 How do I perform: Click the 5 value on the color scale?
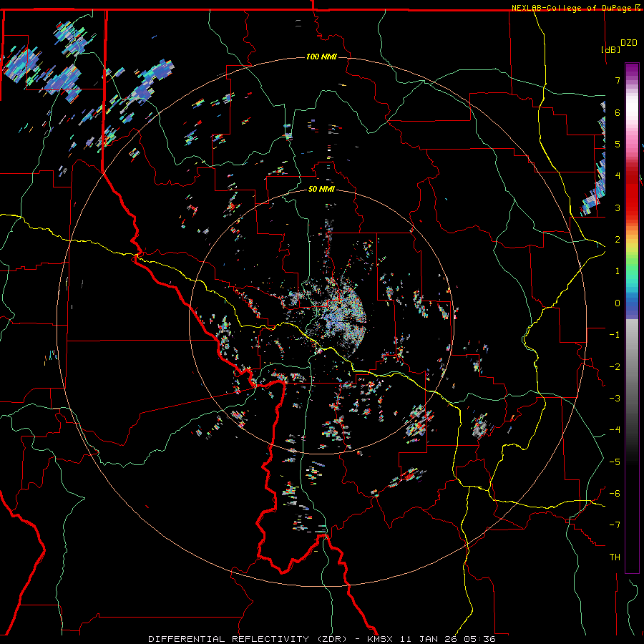pyautogui.click(x=618, y=144)
